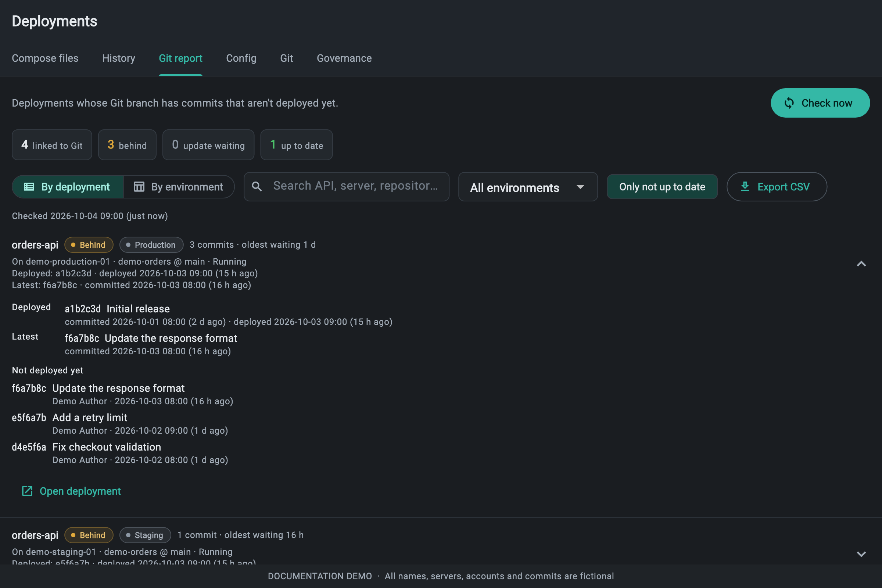
Task: Open the All environments dropdown
Action: 528,187
